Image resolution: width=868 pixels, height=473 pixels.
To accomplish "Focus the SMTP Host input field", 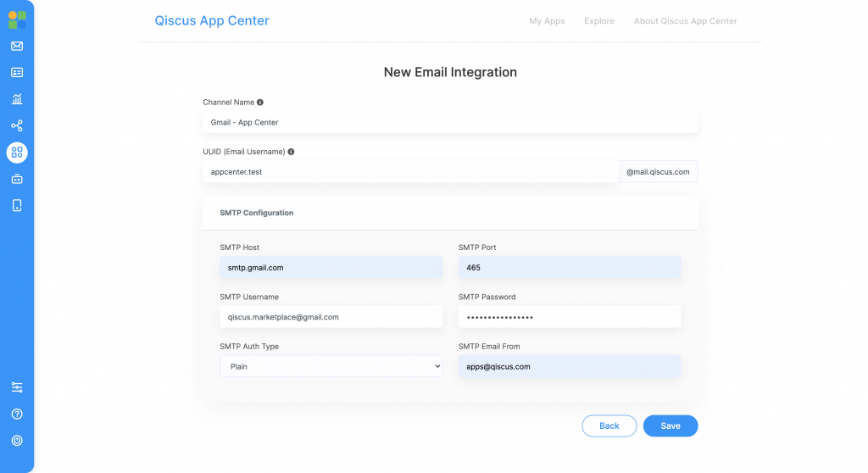I will (x=331, y=268).
